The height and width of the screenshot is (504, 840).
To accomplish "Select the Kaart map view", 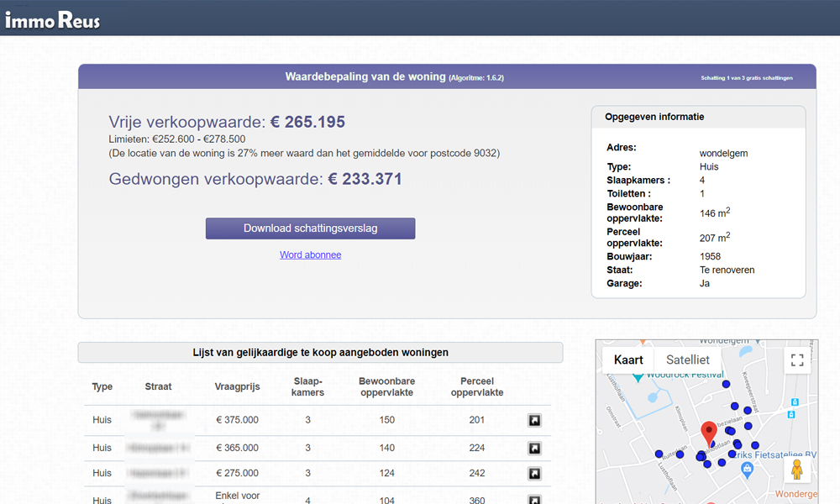I will point(629,360).
